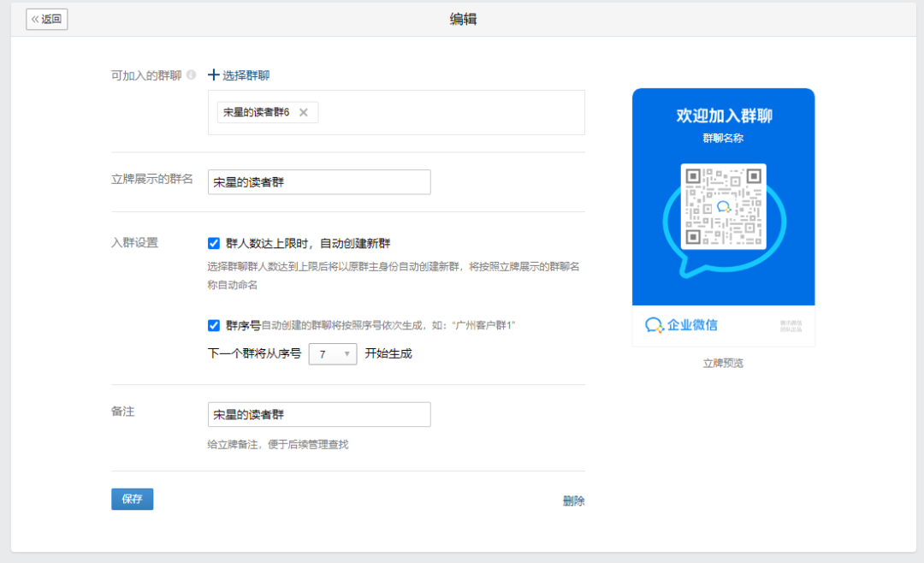Click the 立牌展示的群名 input field

[319, 182]
